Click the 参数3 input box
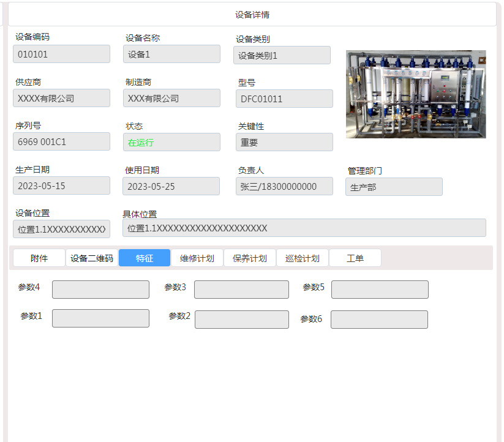 pyautogui.click(x=241, y=290)
